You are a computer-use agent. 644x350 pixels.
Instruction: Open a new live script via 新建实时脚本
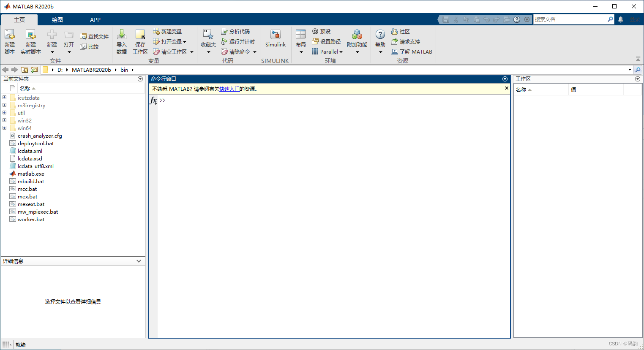tap(30, 41)
